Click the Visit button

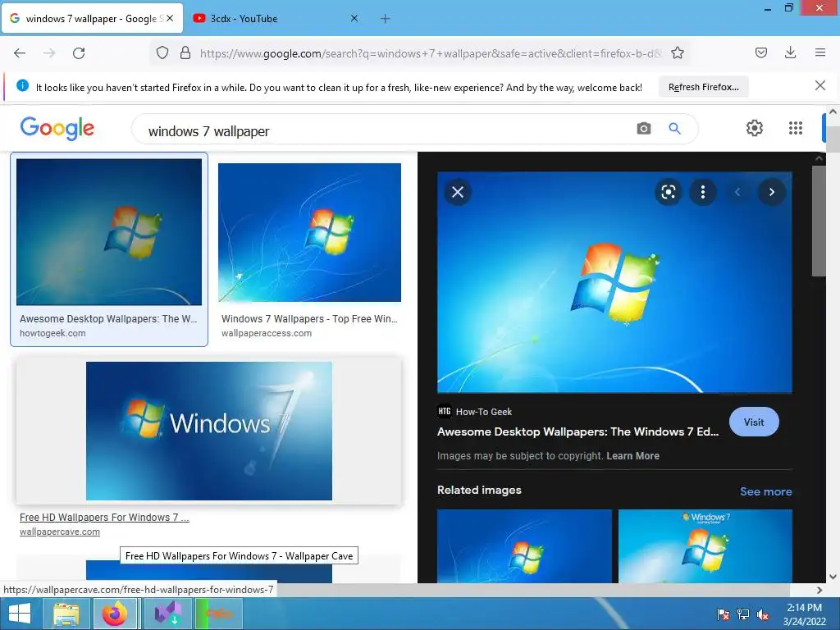click(x=754, y=422)
